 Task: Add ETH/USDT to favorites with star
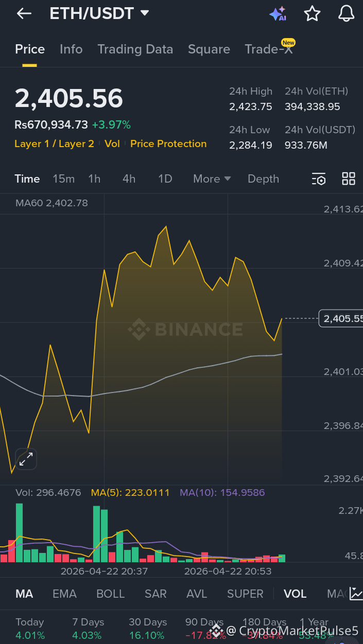click(312, 14)
